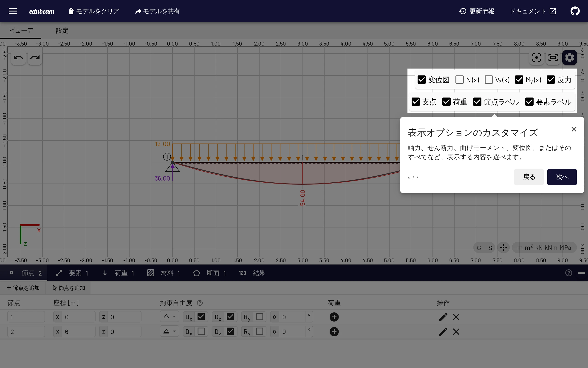Image resolution: width=588 pixels, height=368 pixels.
Task: Open the 荷重 tab in the bottom panel
Action: (x=119, y=273)
